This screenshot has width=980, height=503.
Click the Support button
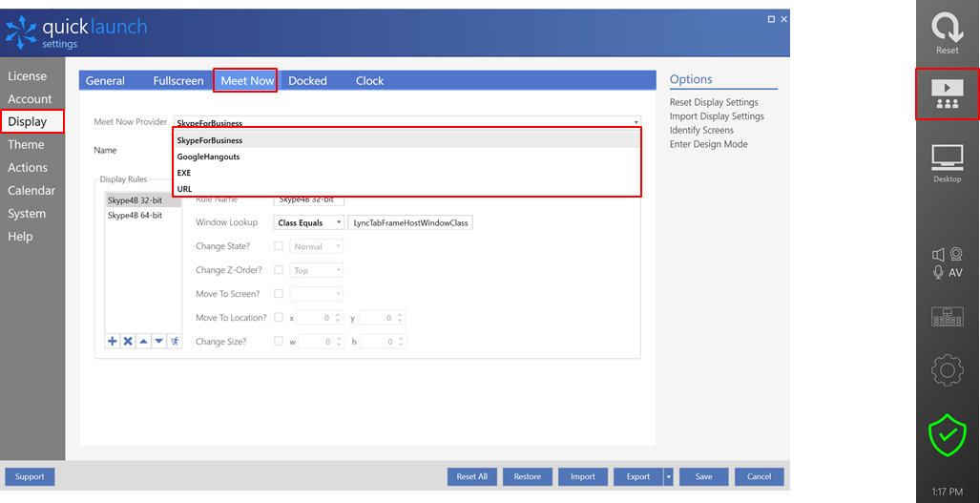coord(30,477)
